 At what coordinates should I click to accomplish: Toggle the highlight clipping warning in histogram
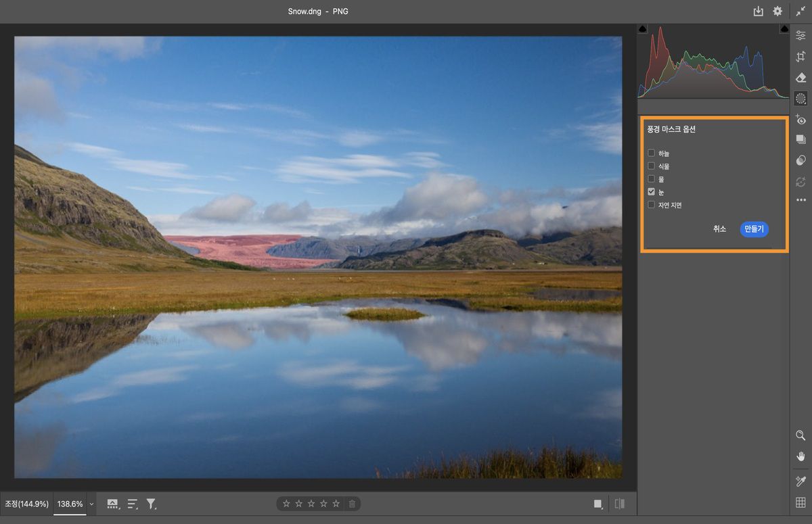point(784,28)
